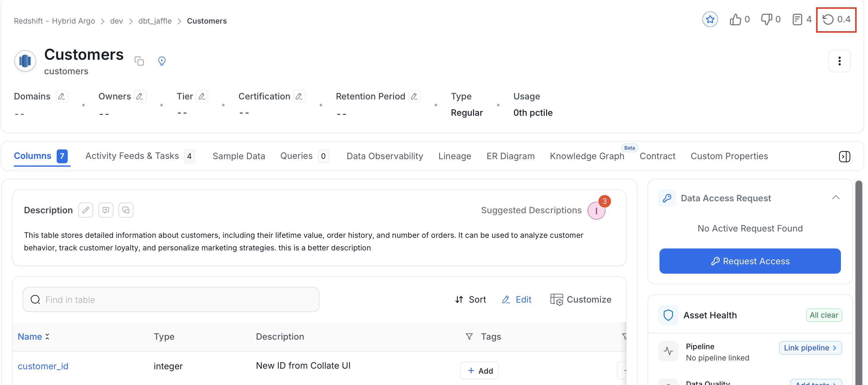Screen dimensions: 868x385
Task: Click the 'integer' type cell
Action: click(168, 366)
